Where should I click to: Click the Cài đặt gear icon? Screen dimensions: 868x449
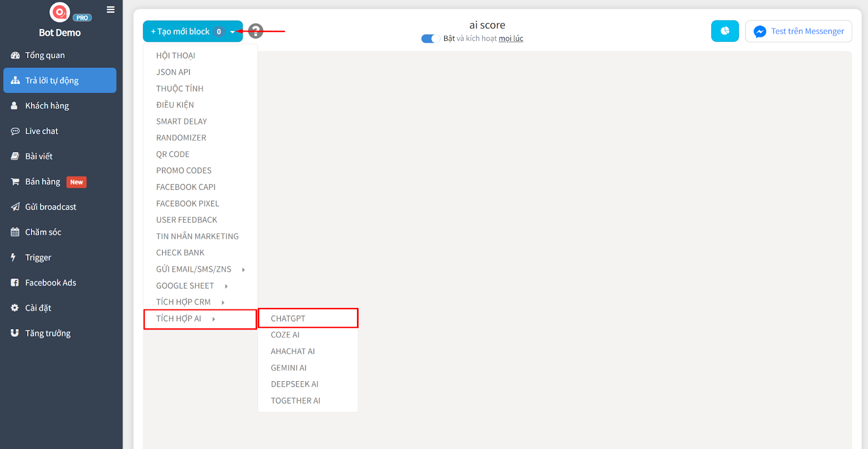click(15, 308)
